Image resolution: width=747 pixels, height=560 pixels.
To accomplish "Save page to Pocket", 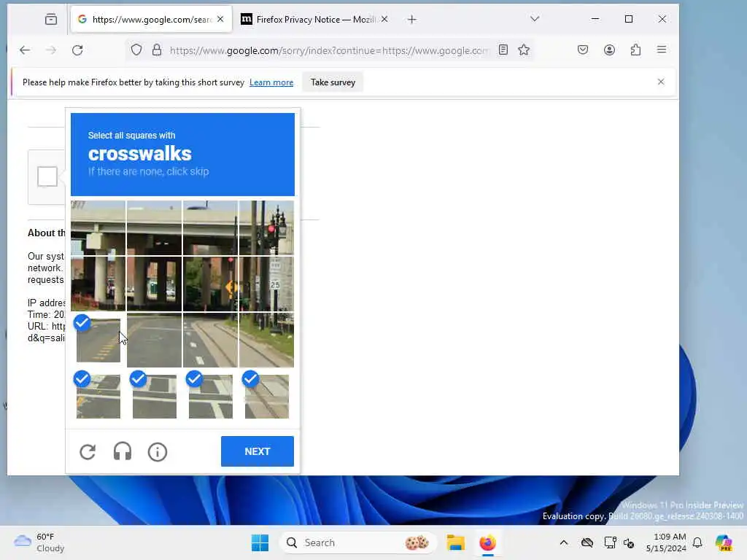I will coord(583,50).
